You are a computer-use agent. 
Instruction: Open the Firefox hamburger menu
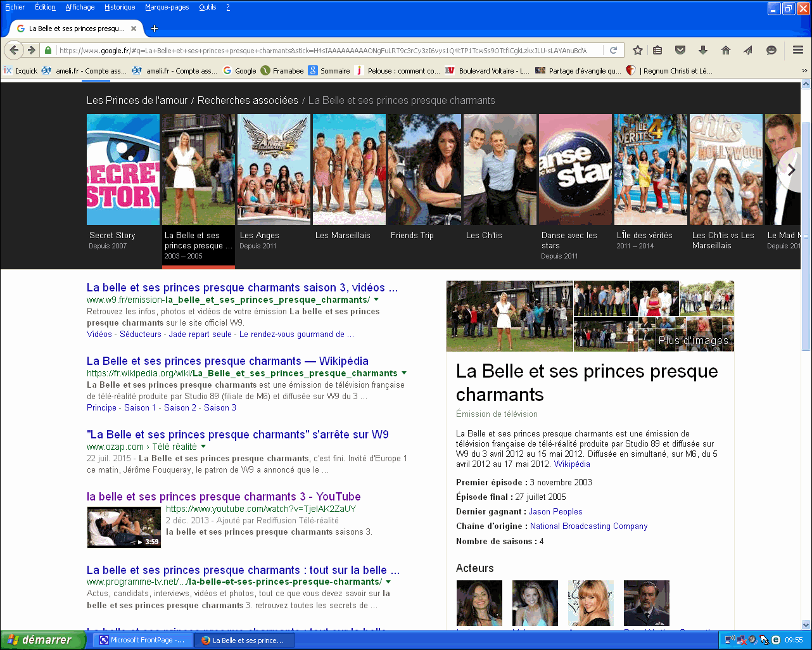tap(798, 50)
